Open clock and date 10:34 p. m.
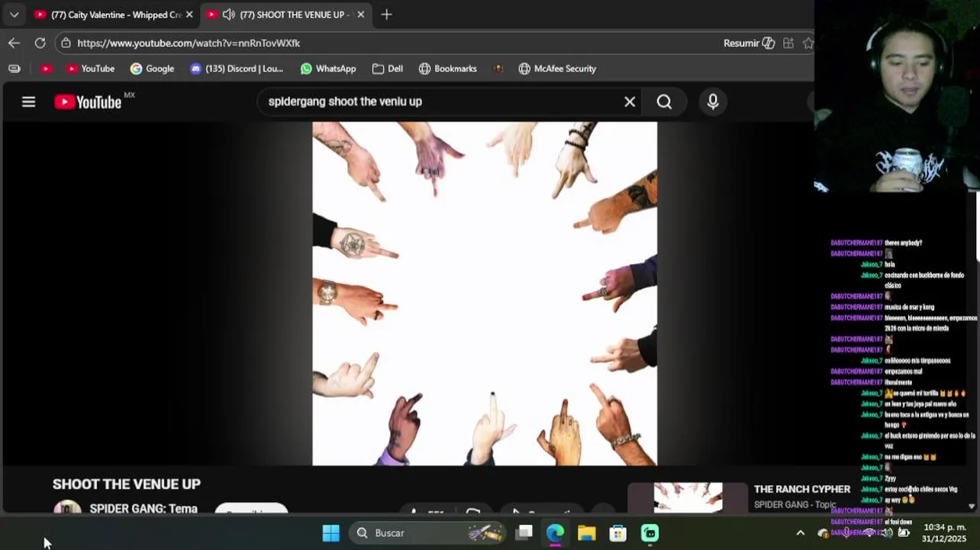The width and height of the screenshot is (980, 550). coord(944,533)
